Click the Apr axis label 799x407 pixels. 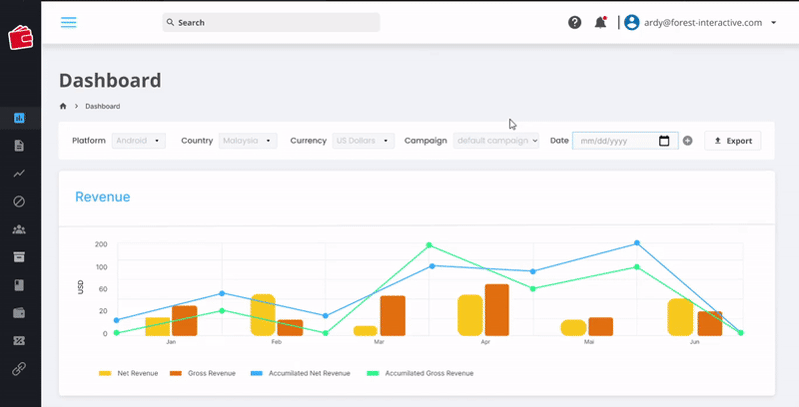(485, 342)
